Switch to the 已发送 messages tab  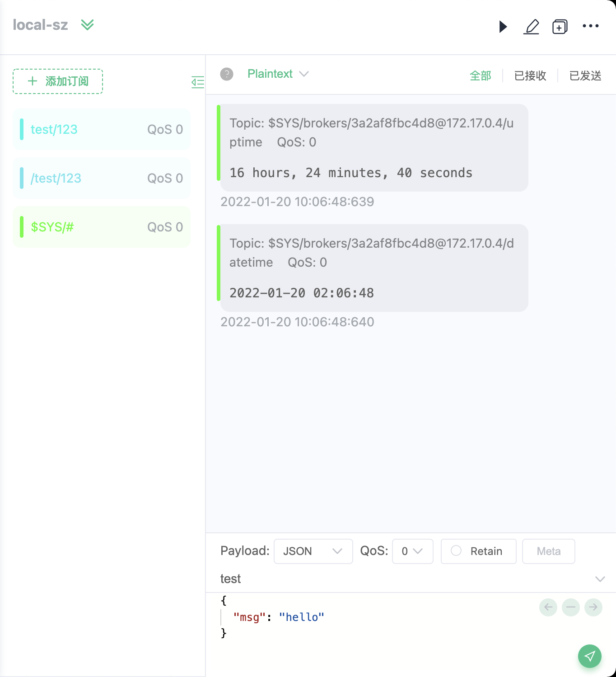pyautogui.click(x=585, y=75)
